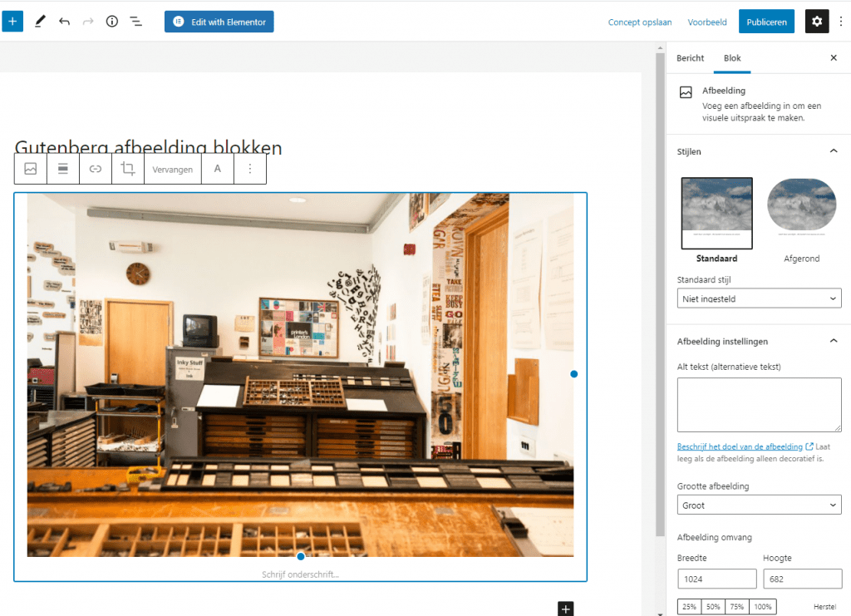
Task: Click the Publiceren button
Action: [766, 22]
